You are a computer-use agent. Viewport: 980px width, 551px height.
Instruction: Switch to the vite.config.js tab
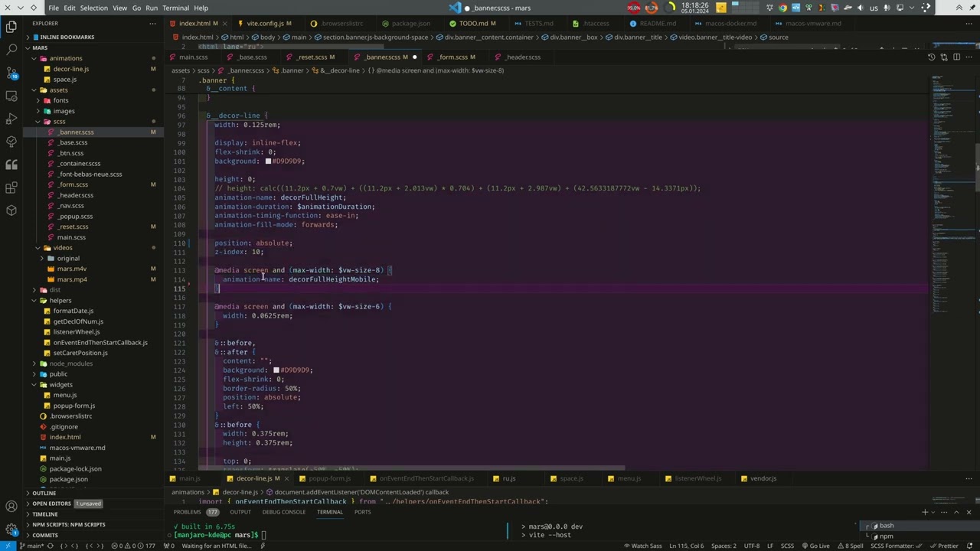(265, 23)
